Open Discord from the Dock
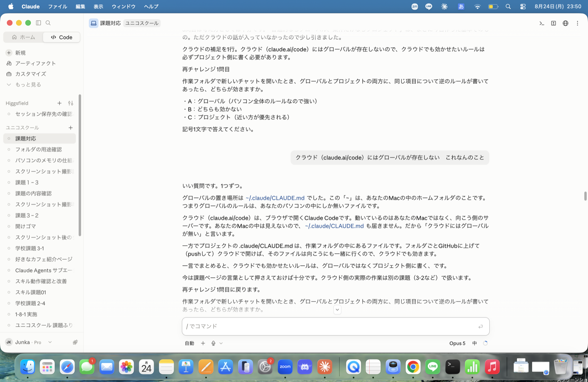Image resolution: width=588 pixels, height=382 pixels. click(305, 367)
